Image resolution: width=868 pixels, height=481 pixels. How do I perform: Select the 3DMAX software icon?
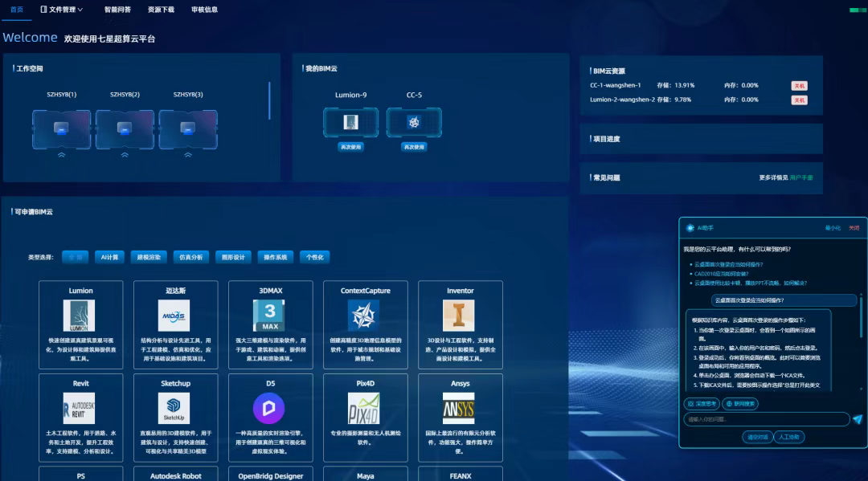point(269,316)
